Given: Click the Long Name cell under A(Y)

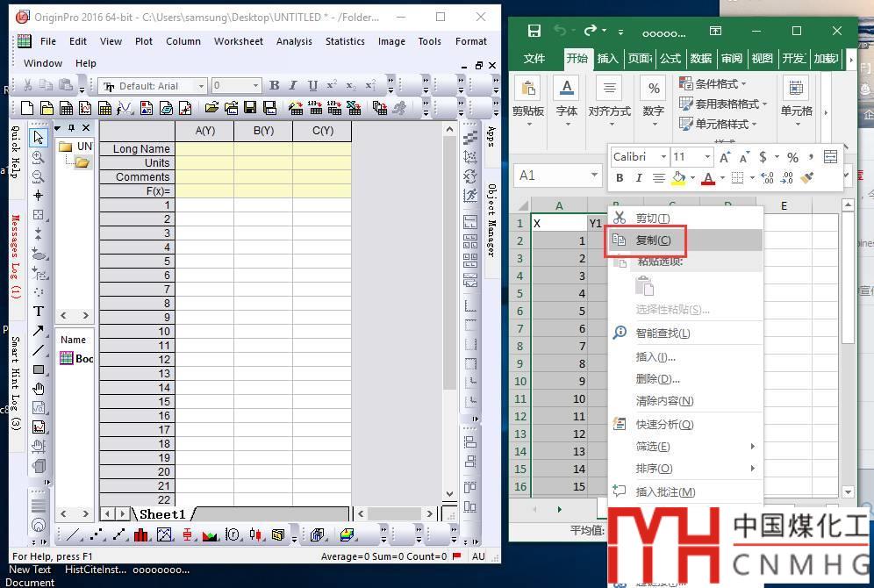Looking at the screenshot, I should point(204,149).
